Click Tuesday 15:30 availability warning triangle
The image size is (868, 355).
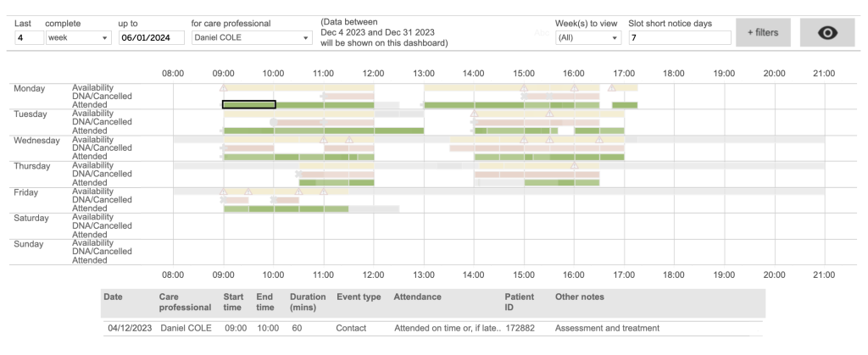(x=549, y=114)
